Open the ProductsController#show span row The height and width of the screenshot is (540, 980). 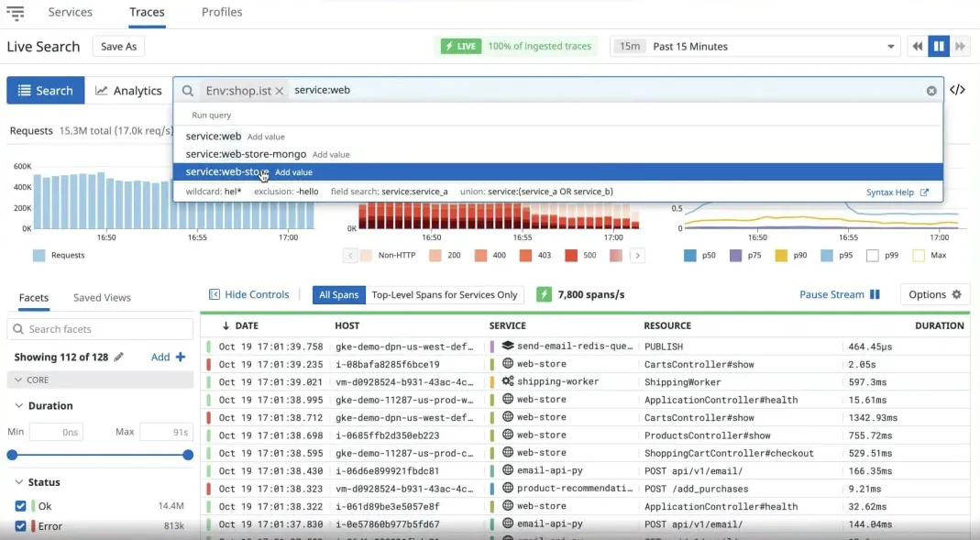pyautogui.click(x=585, y=435)
